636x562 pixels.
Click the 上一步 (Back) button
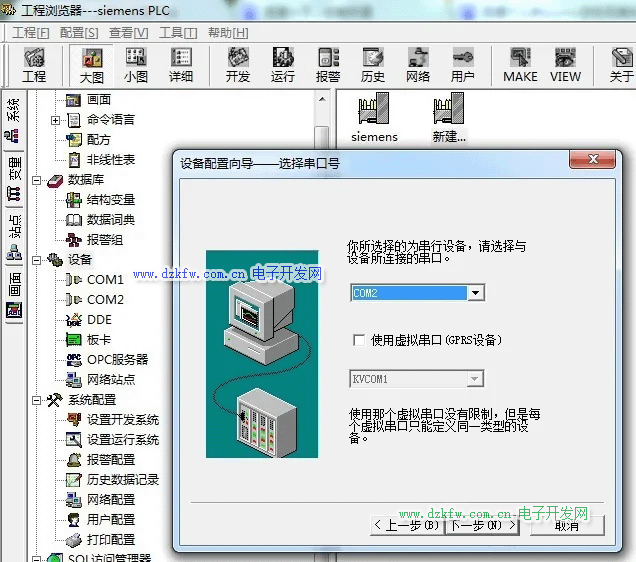point(406,525)
